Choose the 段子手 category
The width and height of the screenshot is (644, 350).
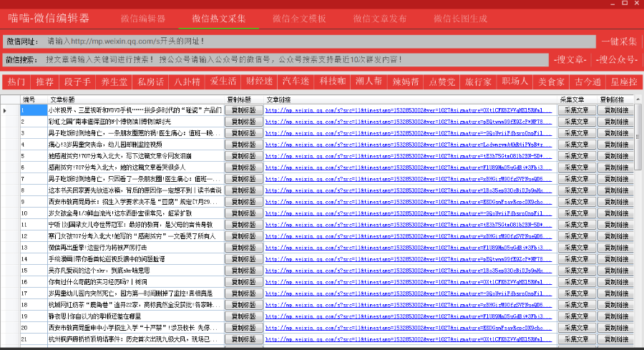77,82
